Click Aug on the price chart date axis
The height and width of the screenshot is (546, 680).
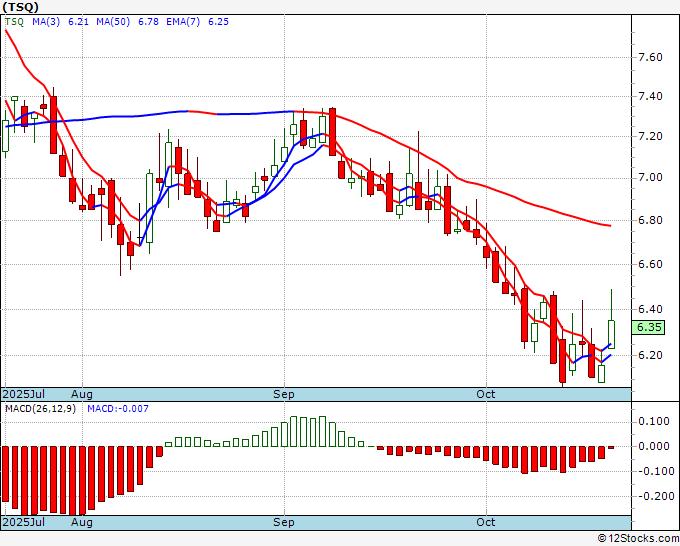[x=82, y=394]
